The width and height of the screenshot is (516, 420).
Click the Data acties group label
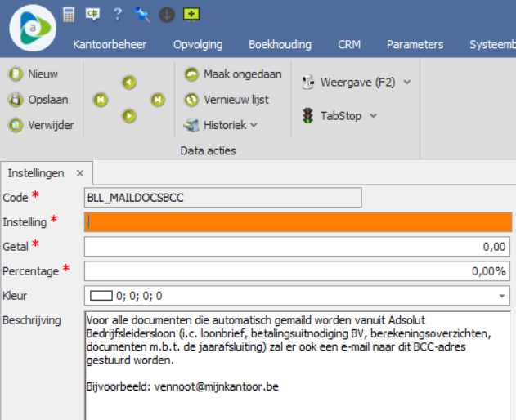(208, 150)
